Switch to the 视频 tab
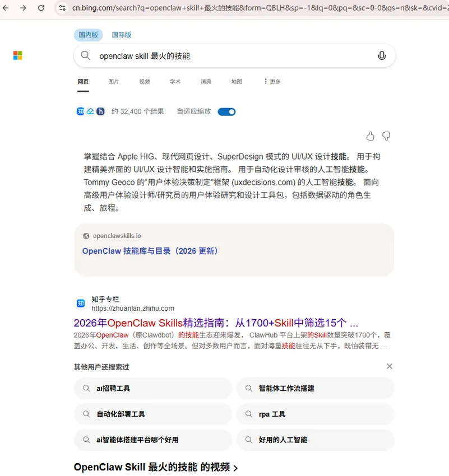 click(x=145, y=81)
